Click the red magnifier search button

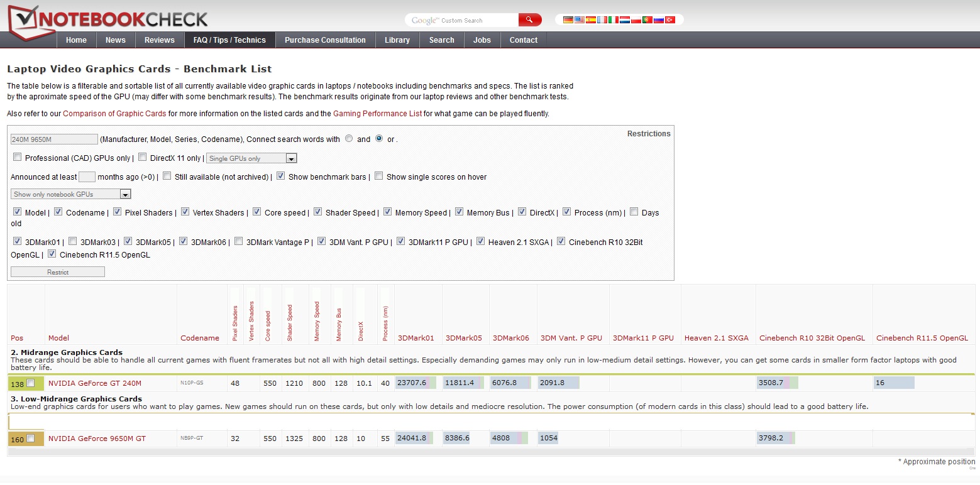(530, 20)
